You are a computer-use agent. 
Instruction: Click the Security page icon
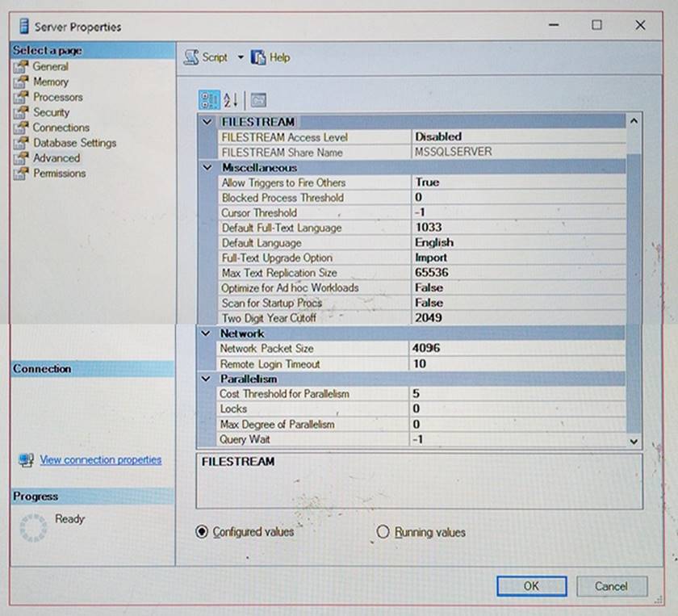pyautogui.click(x=21, y=112)
